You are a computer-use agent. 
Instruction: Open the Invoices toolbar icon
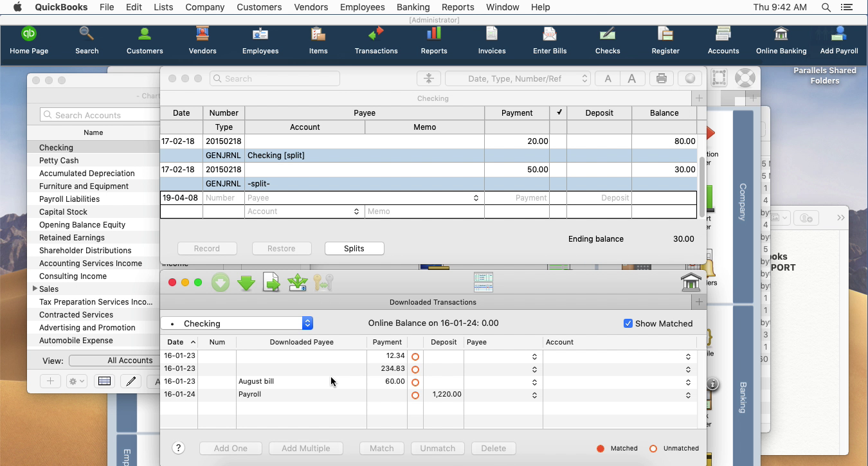point(492,40)
